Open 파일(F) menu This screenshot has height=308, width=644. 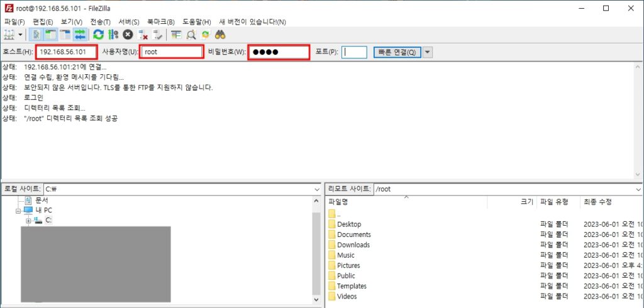tap(14, 22)
